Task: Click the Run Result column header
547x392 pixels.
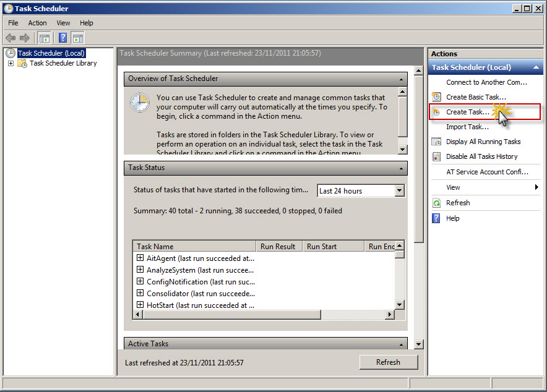Action: click(279, 246)
